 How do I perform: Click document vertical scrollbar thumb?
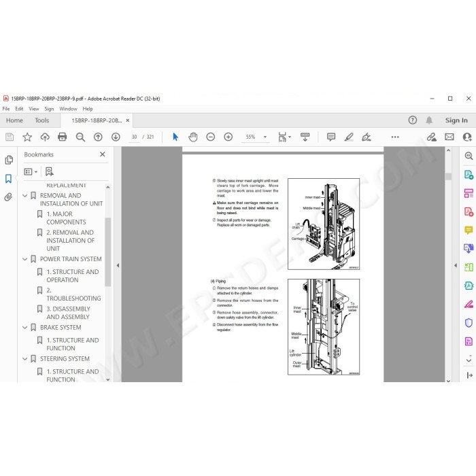click(x=448, y=177)
